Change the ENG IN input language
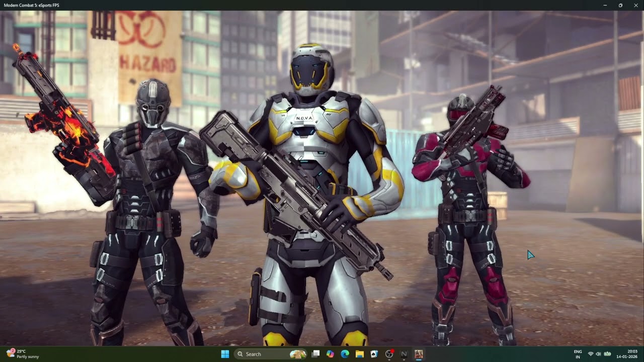644x362 pixels. click(x=578, y=354)
